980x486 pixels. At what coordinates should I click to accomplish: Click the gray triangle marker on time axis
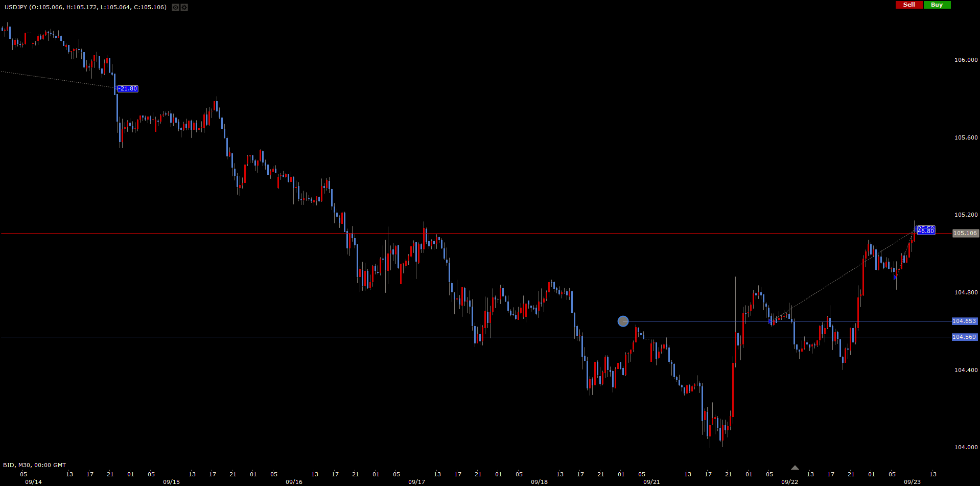[795, 468]
